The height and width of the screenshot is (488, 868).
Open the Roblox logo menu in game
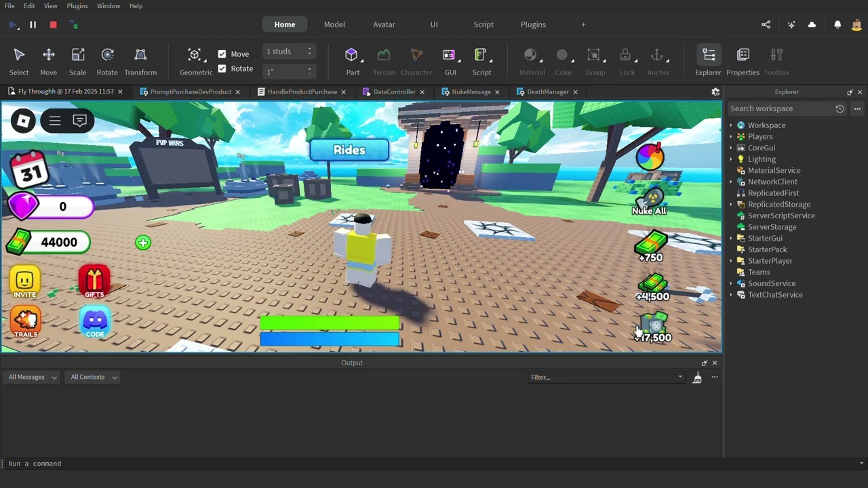23,121
